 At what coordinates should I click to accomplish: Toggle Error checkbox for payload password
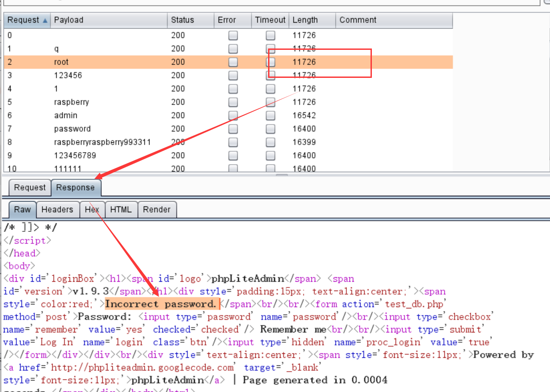[233, 129]
